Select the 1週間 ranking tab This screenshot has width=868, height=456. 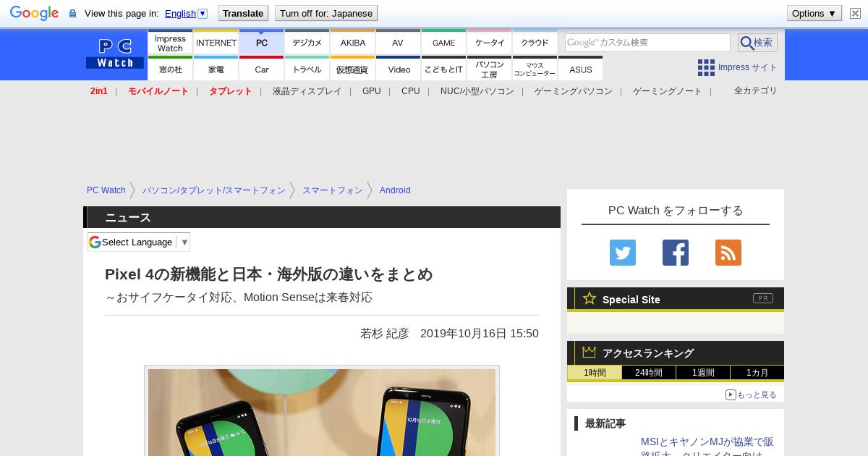tap(703, 373)
